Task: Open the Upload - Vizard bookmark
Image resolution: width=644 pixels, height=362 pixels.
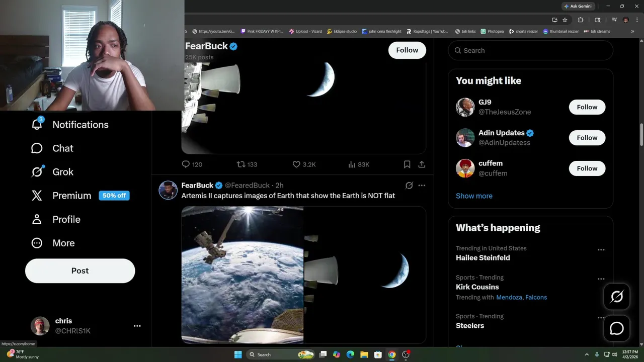Action: point(305,31)
